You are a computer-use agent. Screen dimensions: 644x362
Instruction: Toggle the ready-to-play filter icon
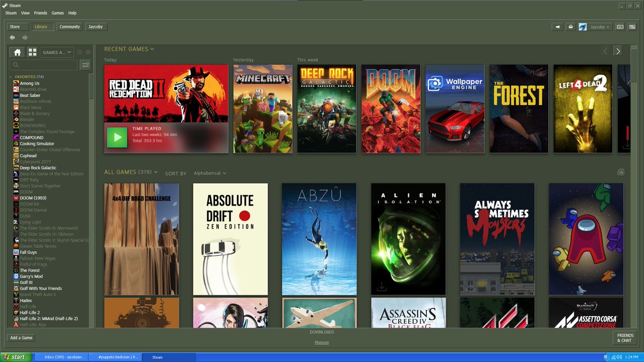coord(88,52)
